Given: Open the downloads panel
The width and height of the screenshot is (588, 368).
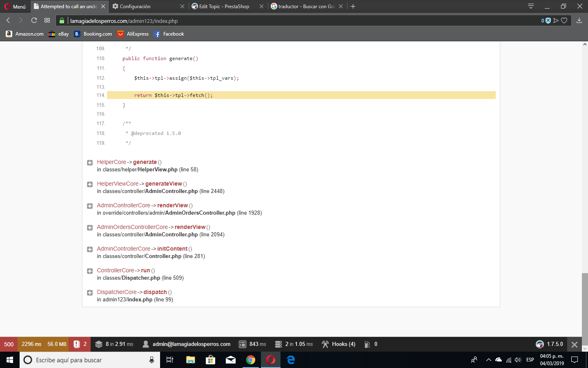Looking at the screenshot, I should pyautogui.click(x=579, y=20).
